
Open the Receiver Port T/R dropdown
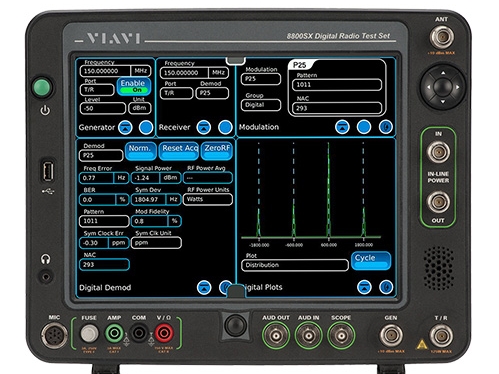[176, 93]
